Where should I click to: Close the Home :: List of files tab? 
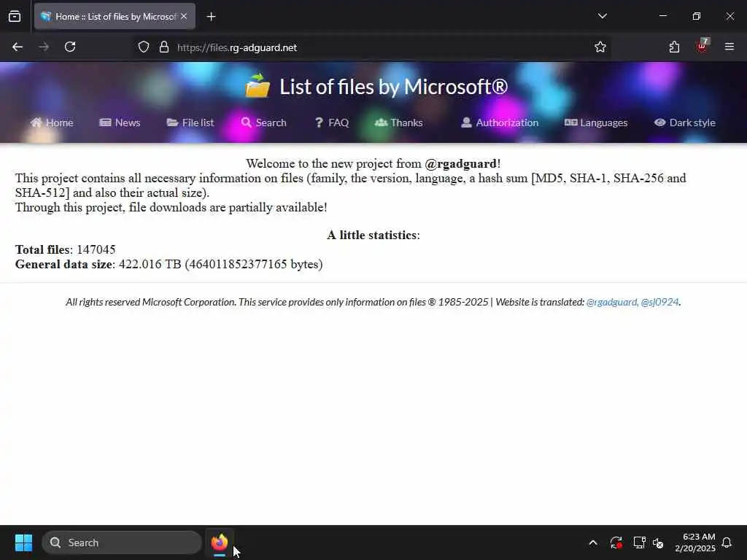point(184,17)
